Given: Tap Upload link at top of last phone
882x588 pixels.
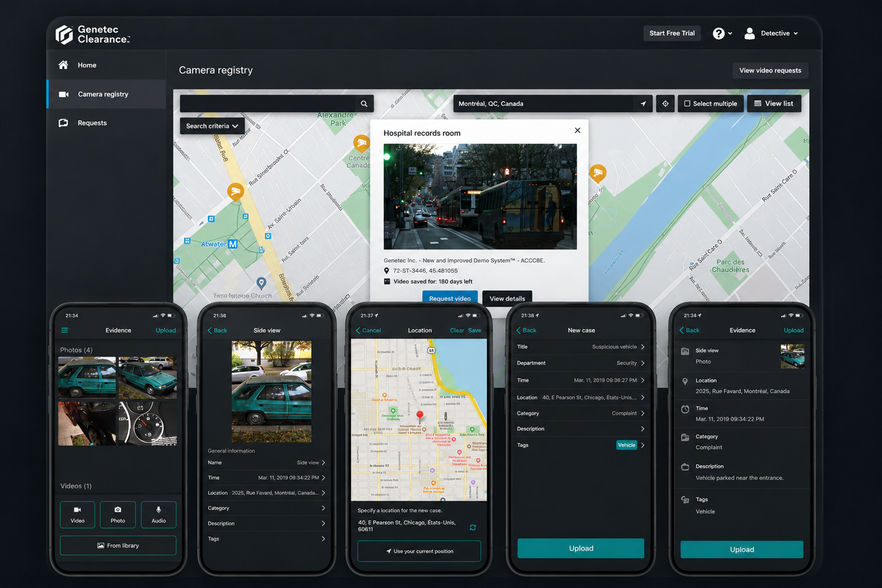Looking at the screenshot, I should pos(794,330).
